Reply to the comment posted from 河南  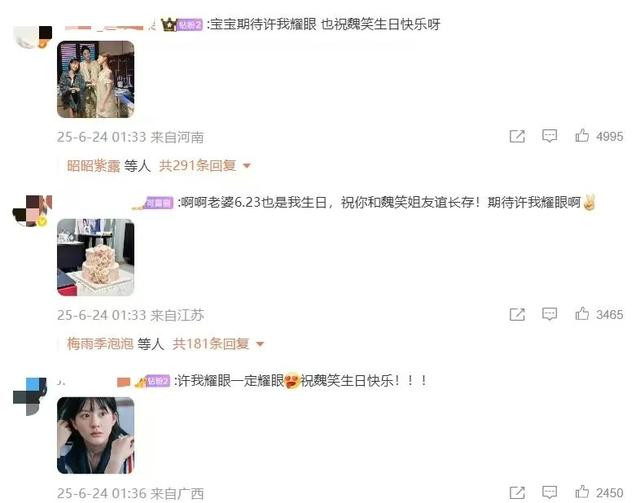pos(549,136)
